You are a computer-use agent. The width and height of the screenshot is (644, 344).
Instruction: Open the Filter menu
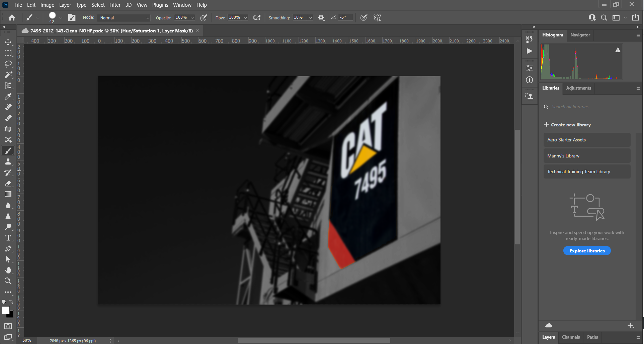point(114,5)
